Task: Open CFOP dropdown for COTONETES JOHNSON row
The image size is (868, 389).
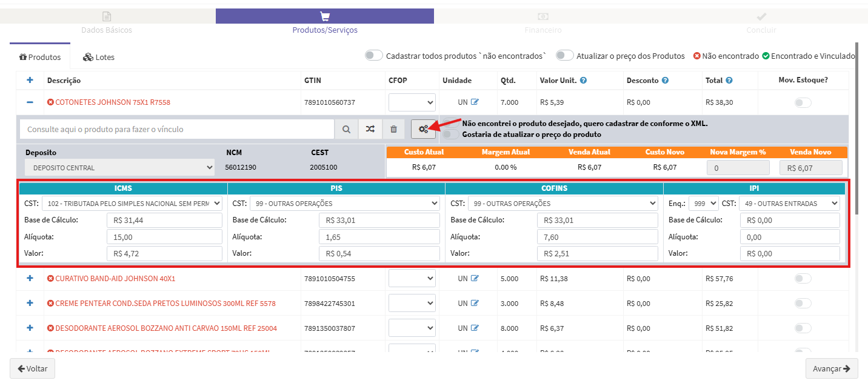Action: (x=412, y=102)
